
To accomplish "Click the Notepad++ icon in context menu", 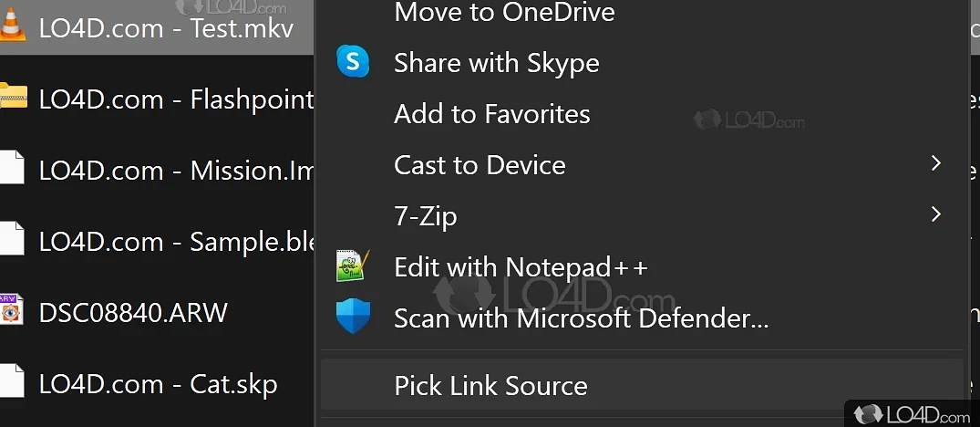I will pyautogui.click(x=353, y=266).
